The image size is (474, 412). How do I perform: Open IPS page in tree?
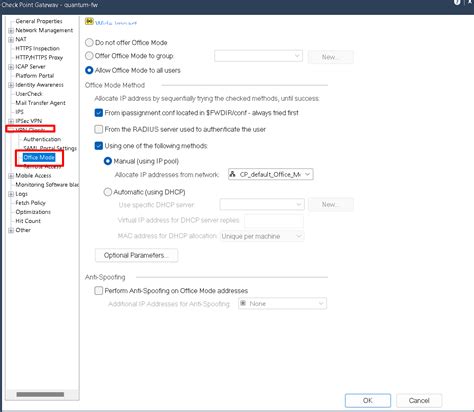20,112
